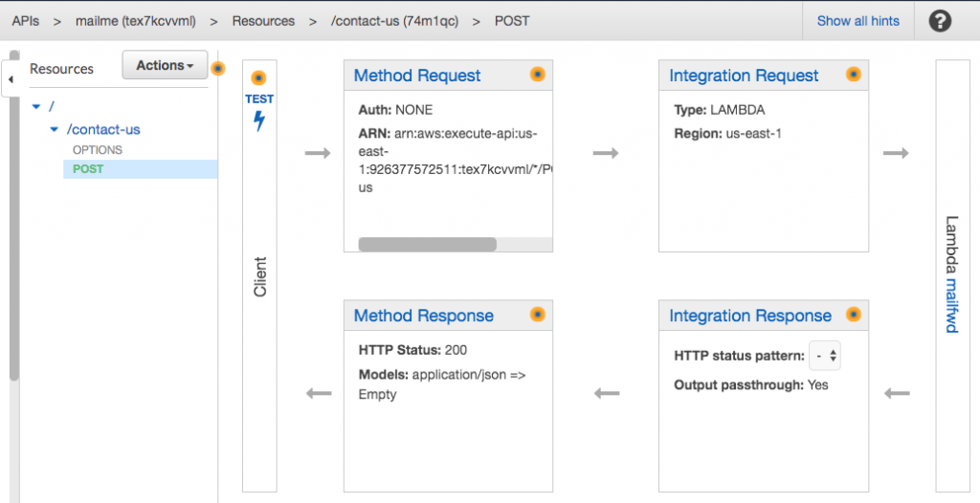Open HTTP status pattern selector
This screenshot has height=503, width=980.
825,357
